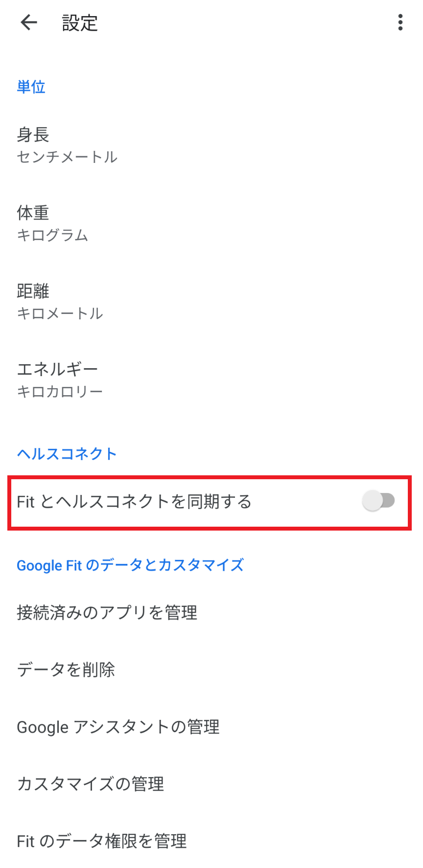Click the 設定 page title
This screenshot has height=868, width=423.
point(80,23)
